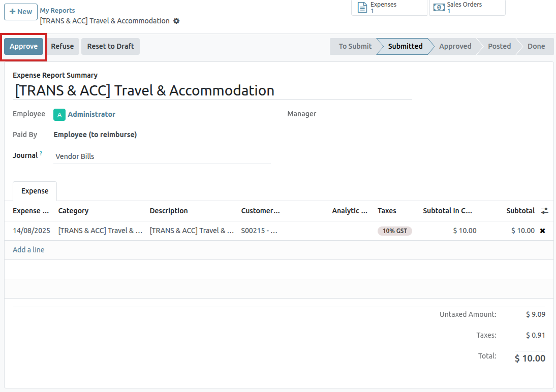Viewport: 556px width, 392px height.
Task: Click the gear icon beside report title
Action: coord(176,21)
